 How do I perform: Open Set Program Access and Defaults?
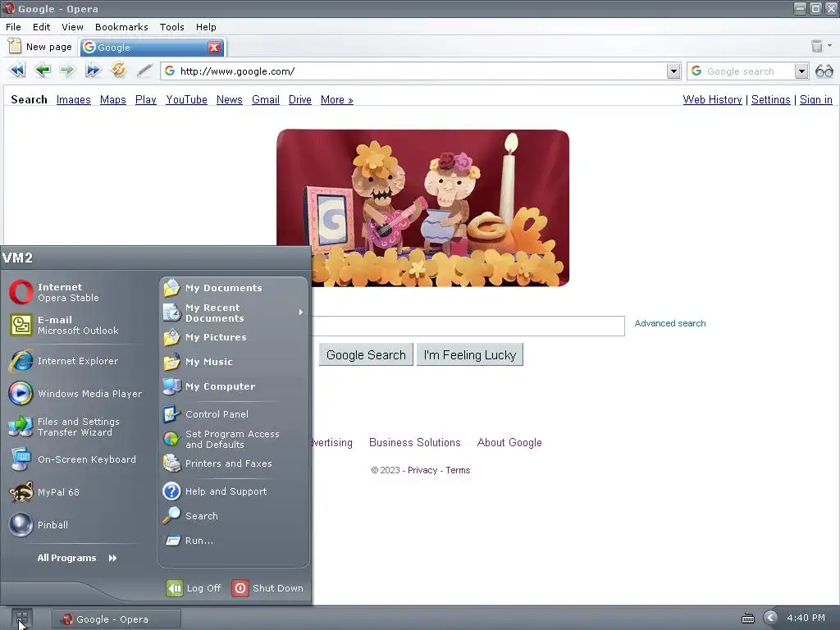[x=234, y=440]
